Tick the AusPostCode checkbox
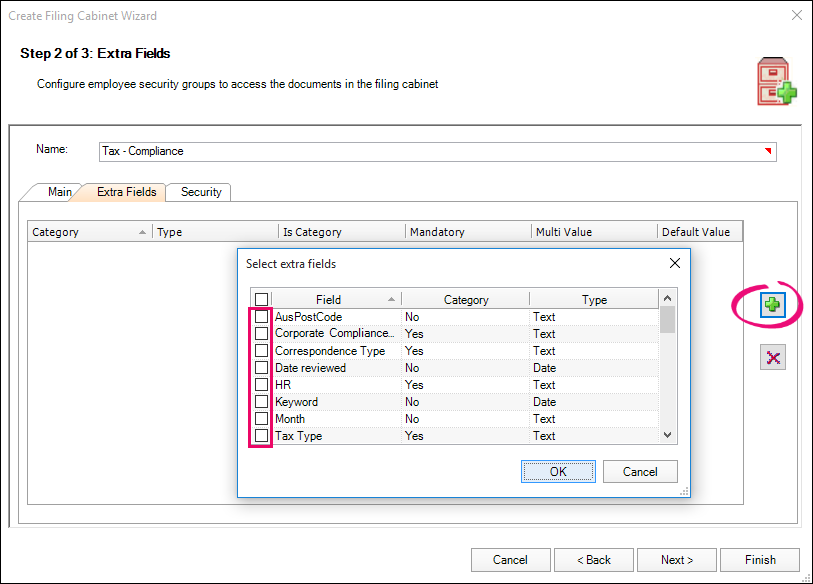The width and height of the screenshot is (813, 584). [261, 317]
